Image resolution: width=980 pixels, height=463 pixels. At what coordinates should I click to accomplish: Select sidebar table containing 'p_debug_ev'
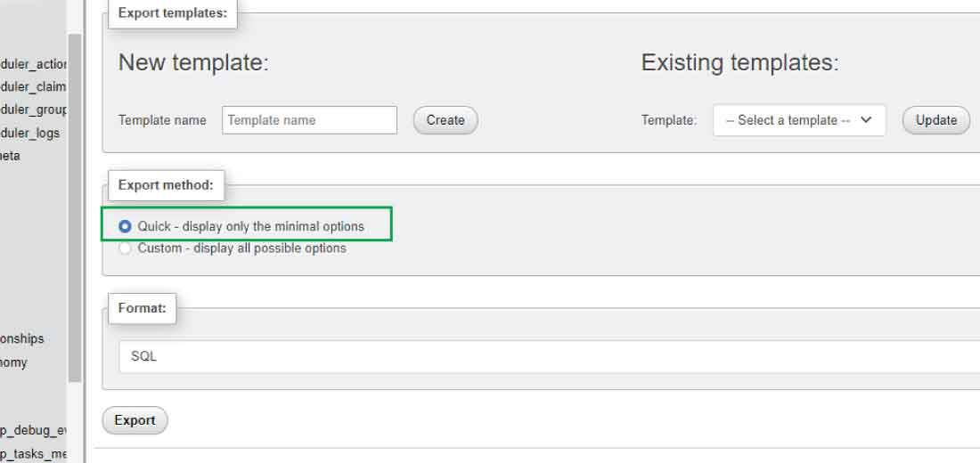tap(34, 431)
